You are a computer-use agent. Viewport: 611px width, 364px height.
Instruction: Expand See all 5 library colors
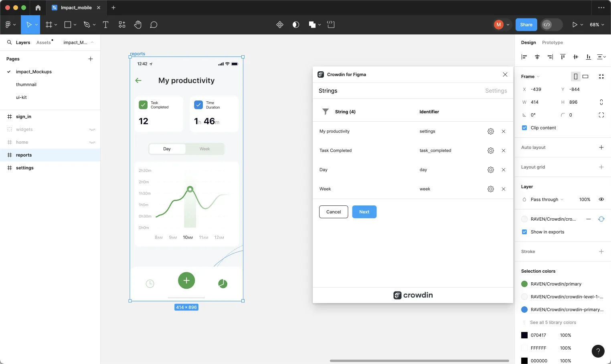tap(553, 322)
